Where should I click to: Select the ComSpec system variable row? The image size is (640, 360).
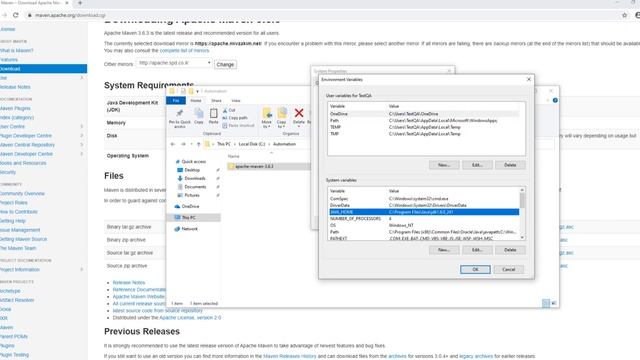[424, 199]
